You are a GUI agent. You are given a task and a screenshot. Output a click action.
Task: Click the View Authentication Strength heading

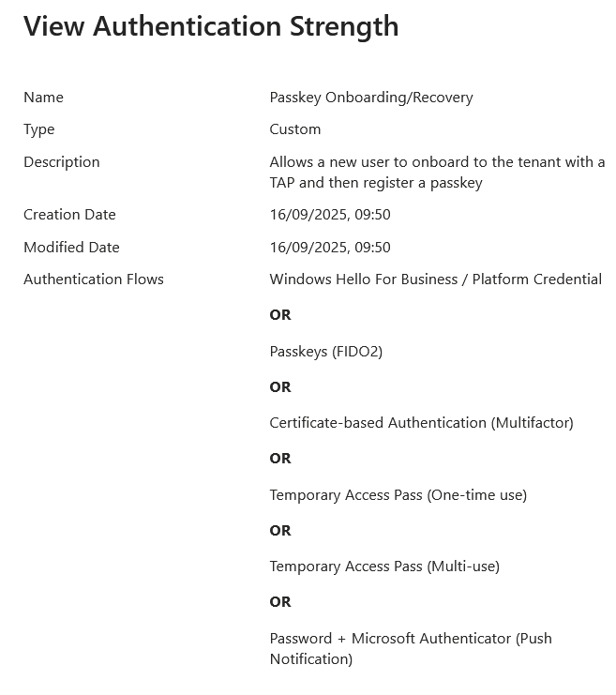tap(211, 26)
